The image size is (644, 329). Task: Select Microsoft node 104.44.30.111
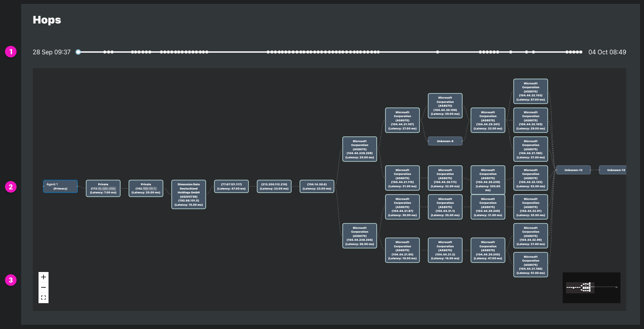tap(445, 178)
